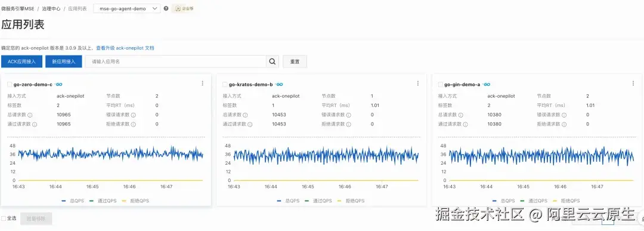Click info icon next to 错误请求数 in go-kratos-demo-b
This screenshot has width=644, height=231.
pos(349,115)
